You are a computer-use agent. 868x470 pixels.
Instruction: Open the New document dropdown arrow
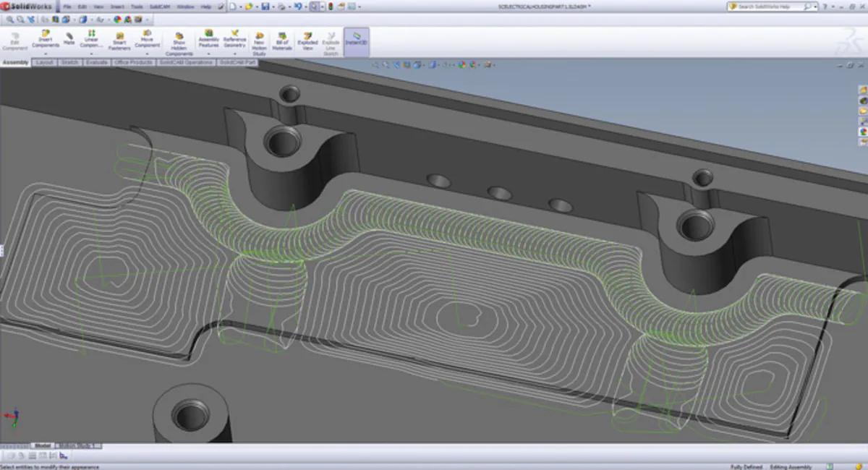(240, 6)
